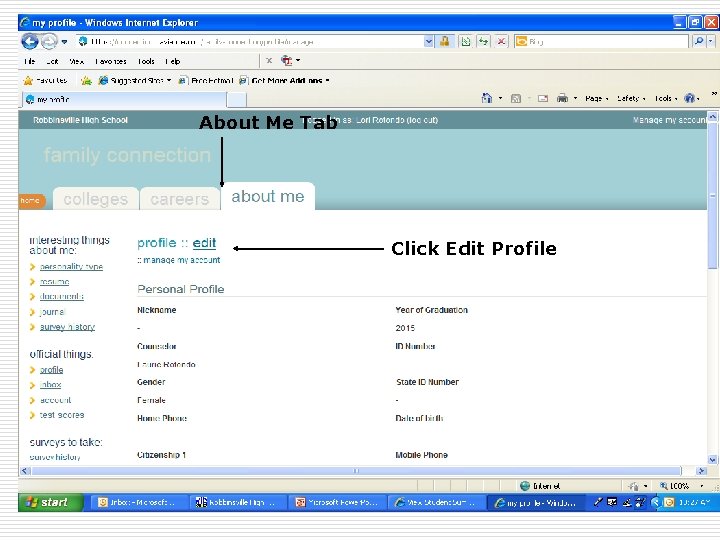Image resolution: width=720 pixels, height=540 pixels.
Task: Open the inbox link in sidebar
Action: [51, 385]
